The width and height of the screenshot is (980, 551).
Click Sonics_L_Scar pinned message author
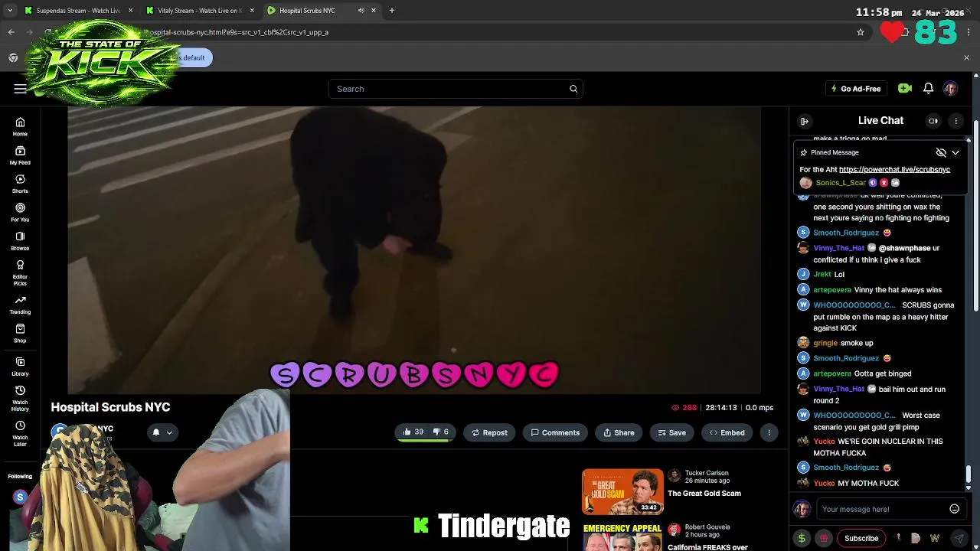[x=841, y=183]
